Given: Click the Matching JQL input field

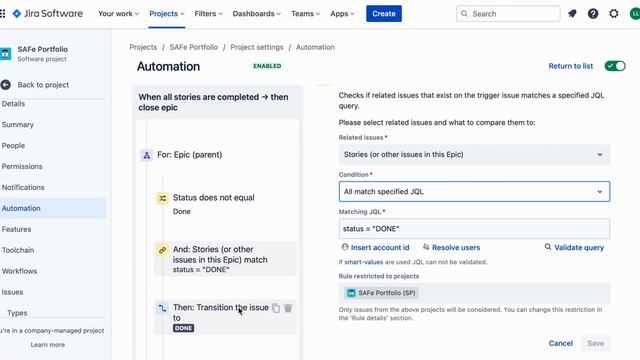Looking at the screenshot, I should coord(474,229).
